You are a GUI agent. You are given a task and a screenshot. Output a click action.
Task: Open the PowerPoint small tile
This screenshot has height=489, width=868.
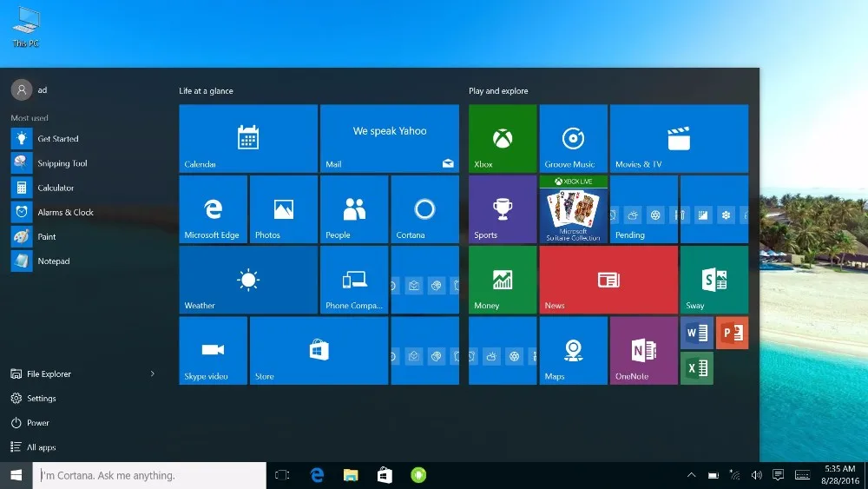[732, 333]
